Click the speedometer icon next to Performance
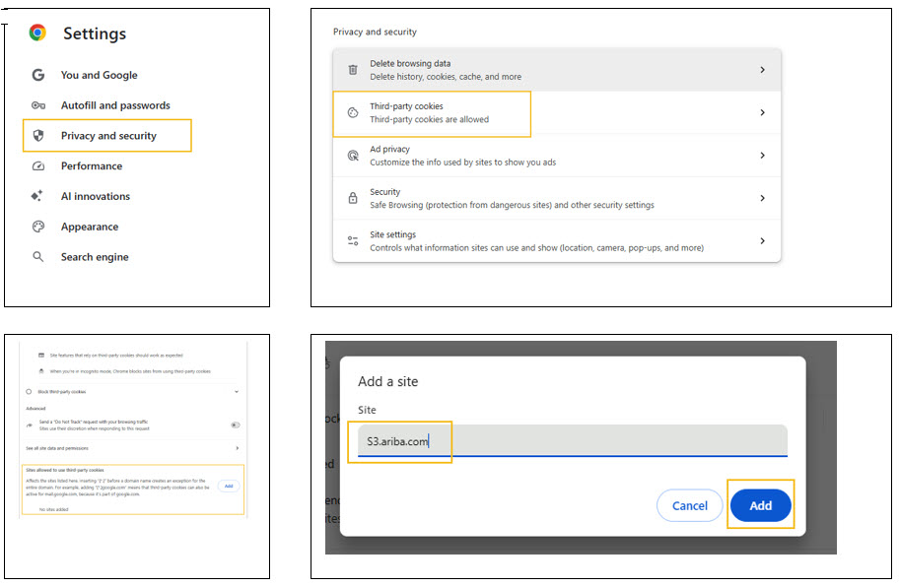The image size is (899, 588). pyautogui.click(x=38, y=166)
